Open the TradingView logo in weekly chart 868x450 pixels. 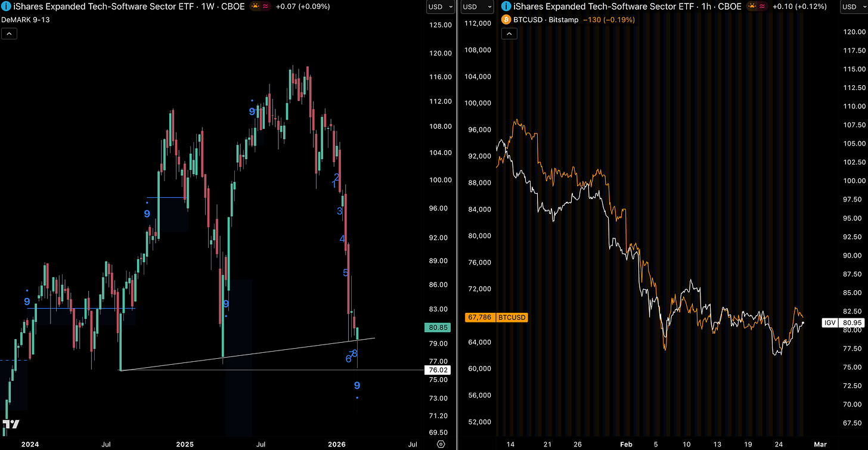[x=10, y=424]
